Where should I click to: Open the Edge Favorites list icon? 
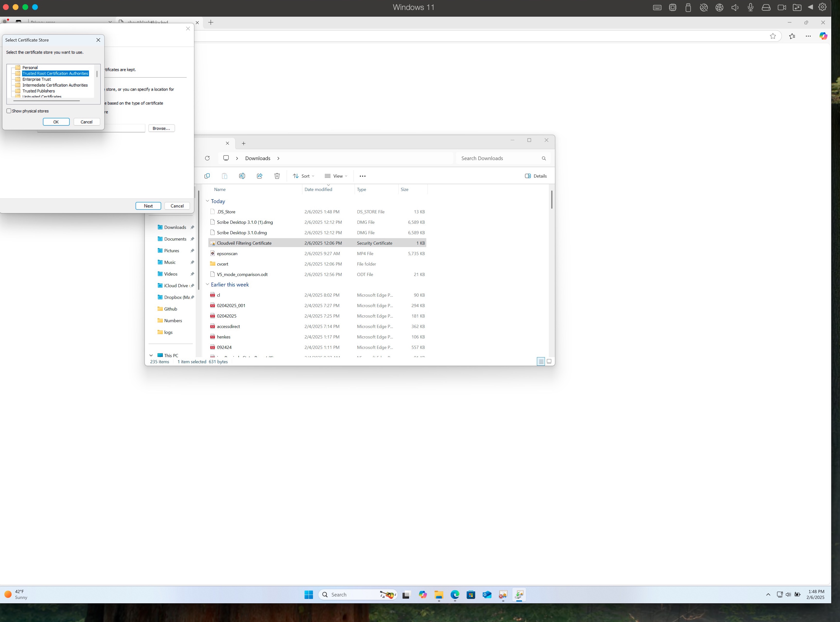(792, 36)
